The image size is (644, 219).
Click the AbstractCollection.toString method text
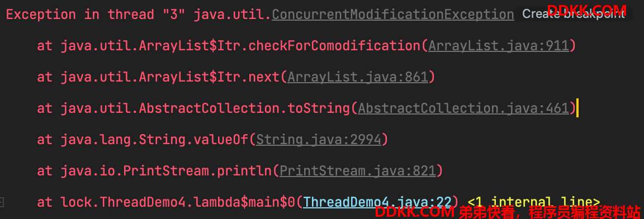pyautogui.click(x=244, y=108)
